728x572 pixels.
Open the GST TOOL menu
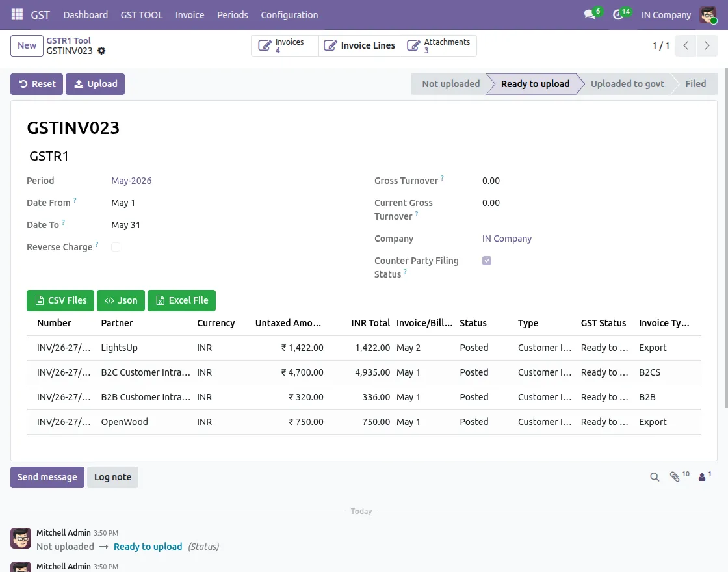click(x=142, y=15)
